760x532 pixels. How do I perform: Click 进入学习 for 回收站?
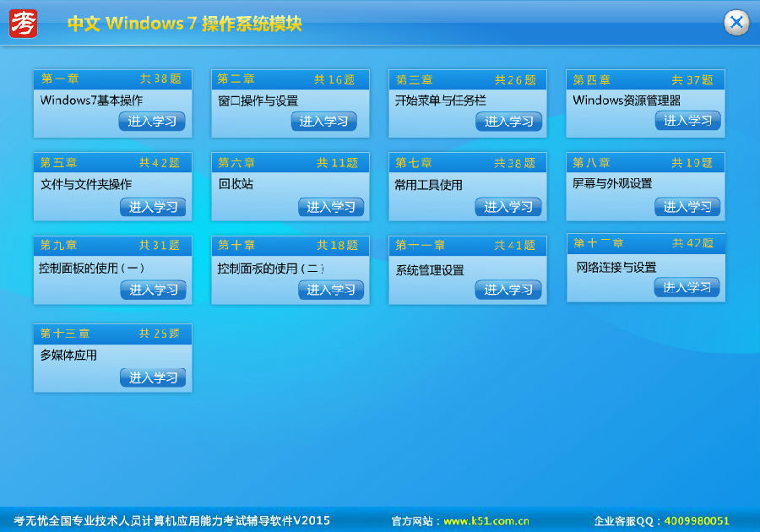pyautogui.click(x=331, y=207)
